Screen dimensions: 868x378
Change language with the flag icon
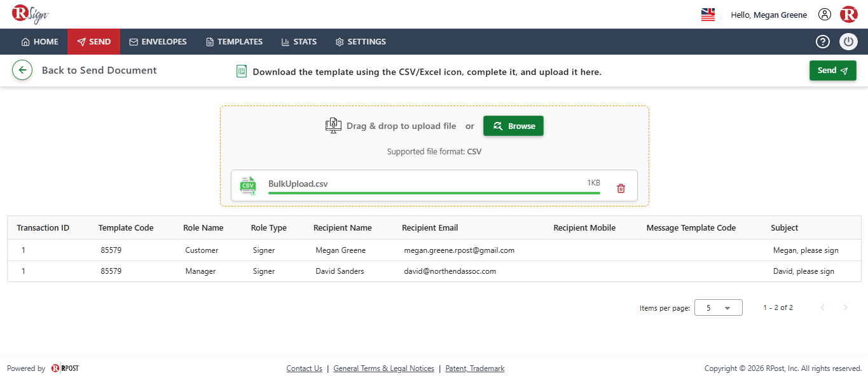click(x=708, y=15)
